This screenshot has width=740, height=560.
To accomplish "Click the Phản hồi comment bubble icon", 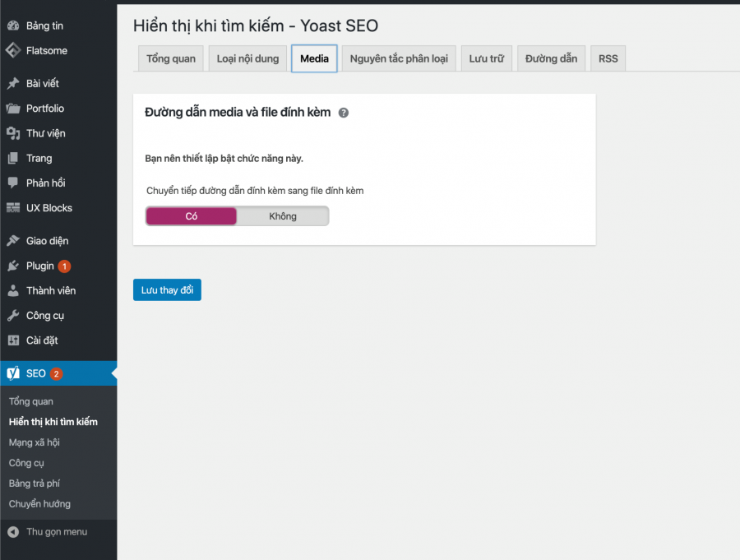I will click(13, 183).
